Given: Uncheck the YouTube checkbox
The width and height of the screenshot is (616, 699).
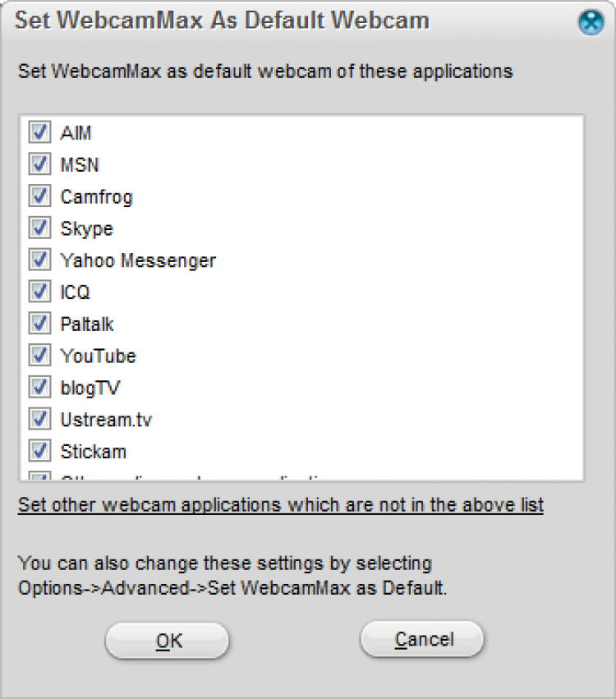Looking at the screenshot, I should coord(39,356).
